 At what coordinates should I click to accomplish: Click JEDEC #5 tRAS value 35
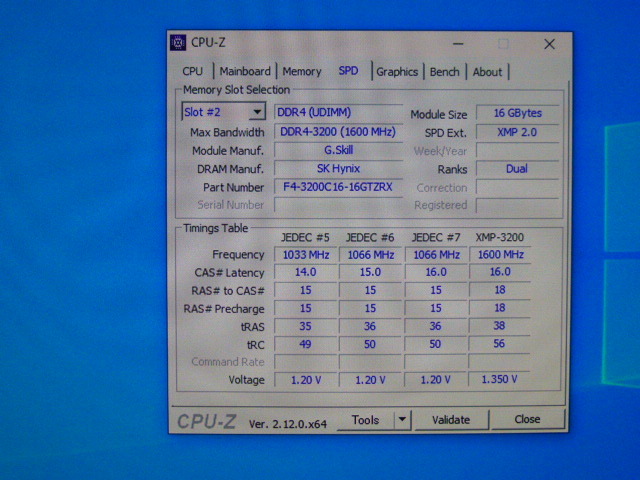(x=306, y=326)
